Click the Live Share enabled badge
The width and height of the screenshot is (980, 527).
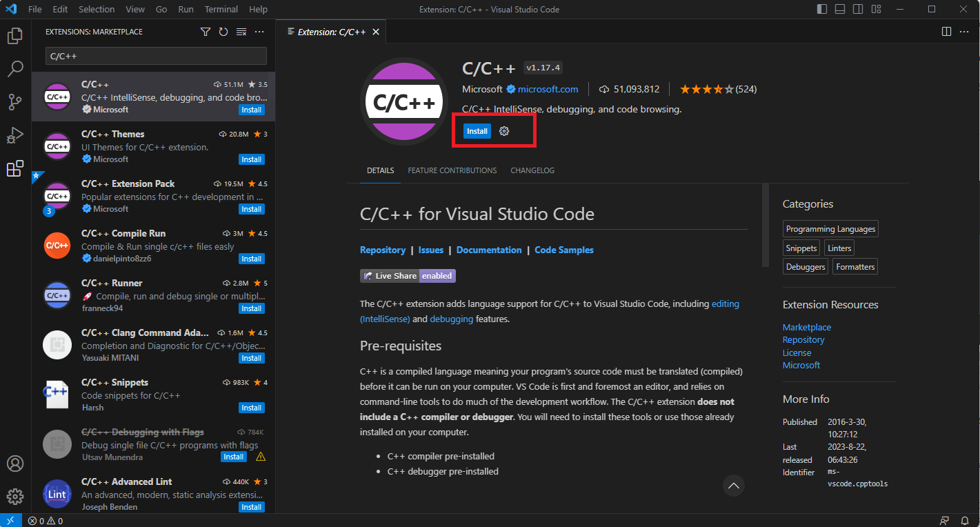tap(408, 276)
